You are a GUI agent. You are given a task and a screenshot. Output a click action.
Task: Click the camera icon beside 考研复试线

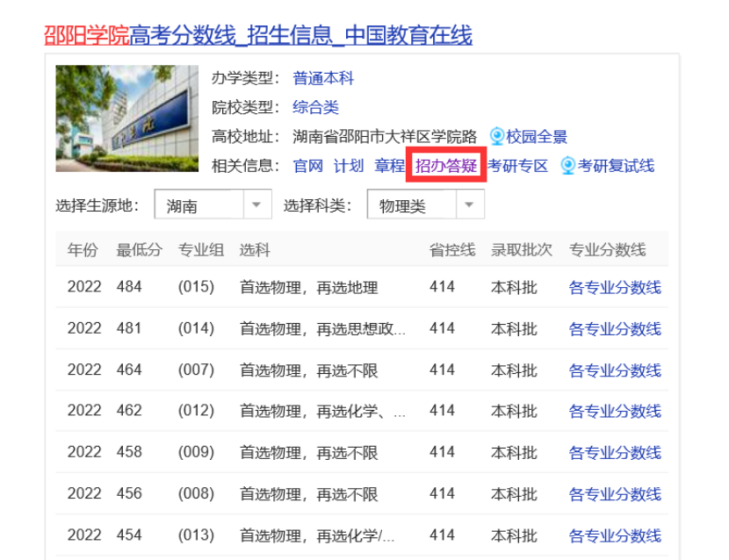568,166
